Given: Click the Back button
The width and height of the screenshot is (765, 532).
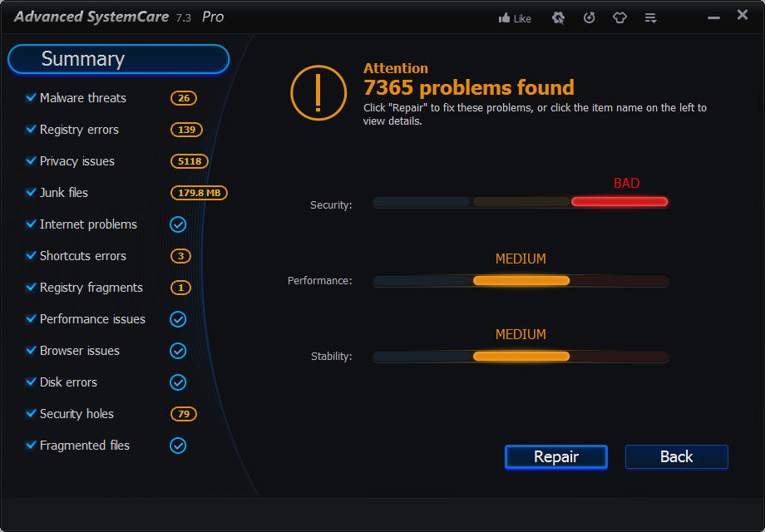Looking at the screenshot, I should pos(677,457).
